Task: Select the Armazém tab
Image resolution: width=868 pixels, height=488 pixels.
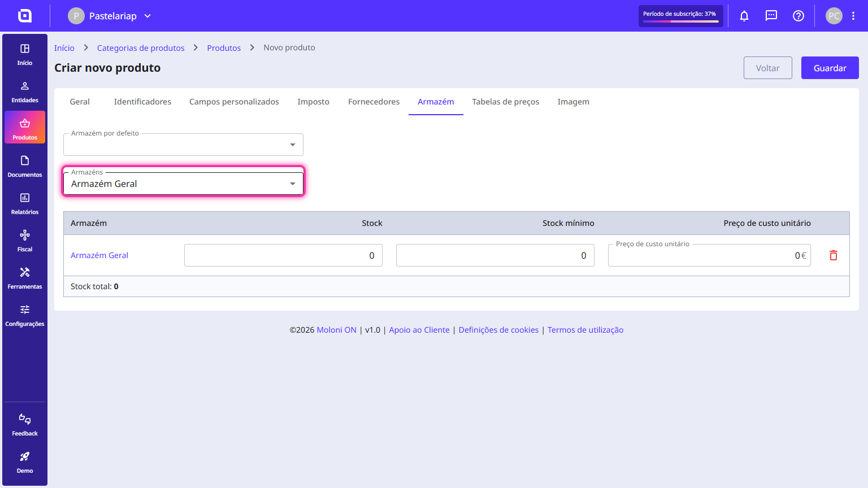Action: tap(436, 102)
